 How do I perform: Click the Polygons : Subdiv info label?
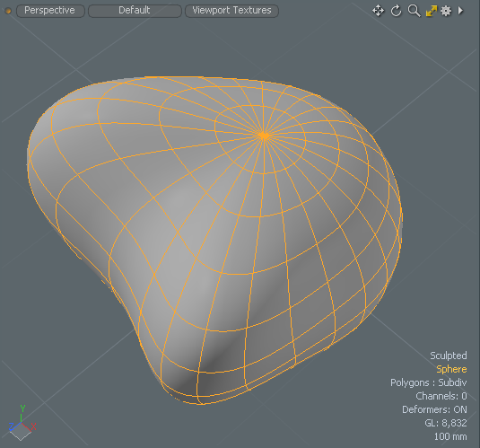pos(429,382)
